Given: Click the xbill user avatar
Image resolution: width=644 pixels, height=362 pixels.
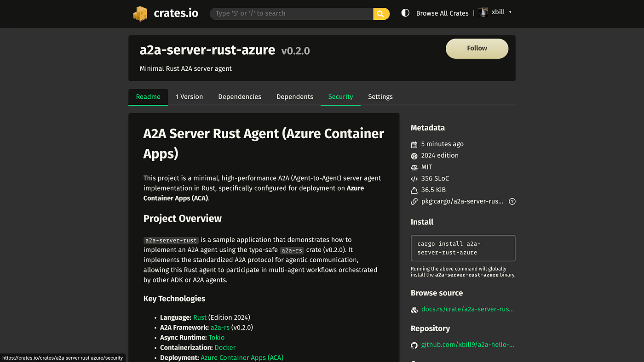Looking at the screenshot, I should point(483,12).
